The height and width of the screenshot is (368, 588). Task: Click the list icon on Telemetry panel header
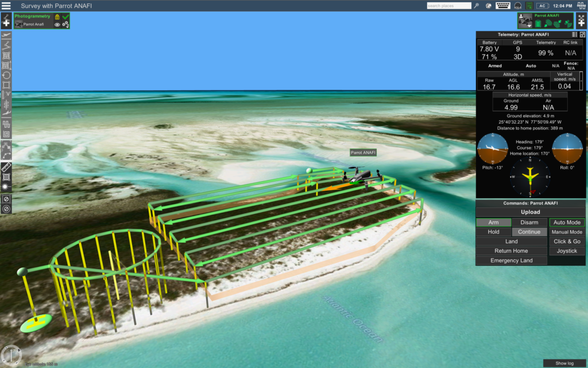pyautogui.click(x=574, y=34)
